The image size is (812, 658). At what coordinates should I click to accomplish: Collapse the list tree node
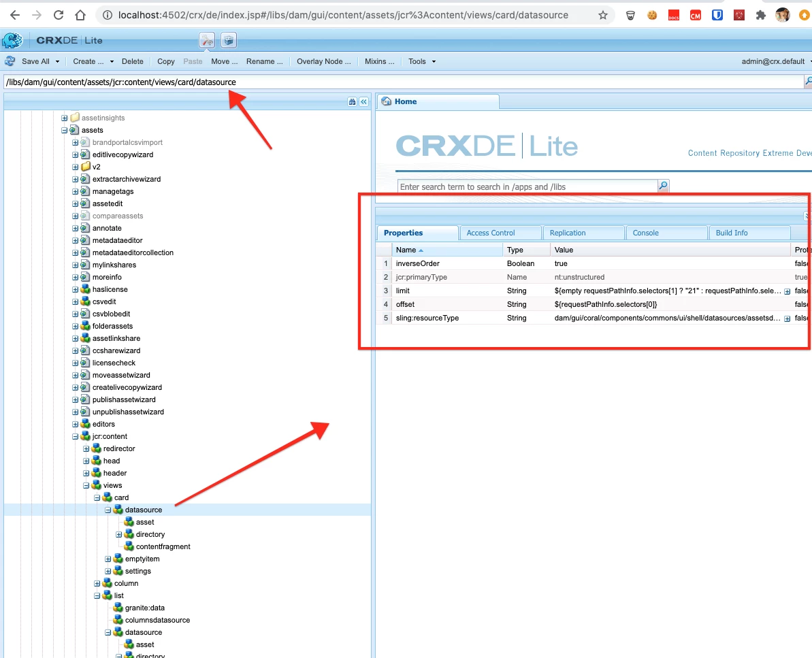(x=97, y=596)
